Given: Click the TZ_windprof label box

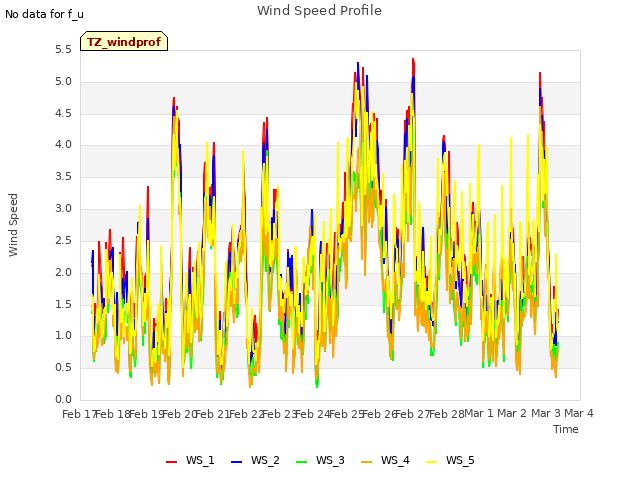Looking at the screenshot, I should (x=124, y=41).
